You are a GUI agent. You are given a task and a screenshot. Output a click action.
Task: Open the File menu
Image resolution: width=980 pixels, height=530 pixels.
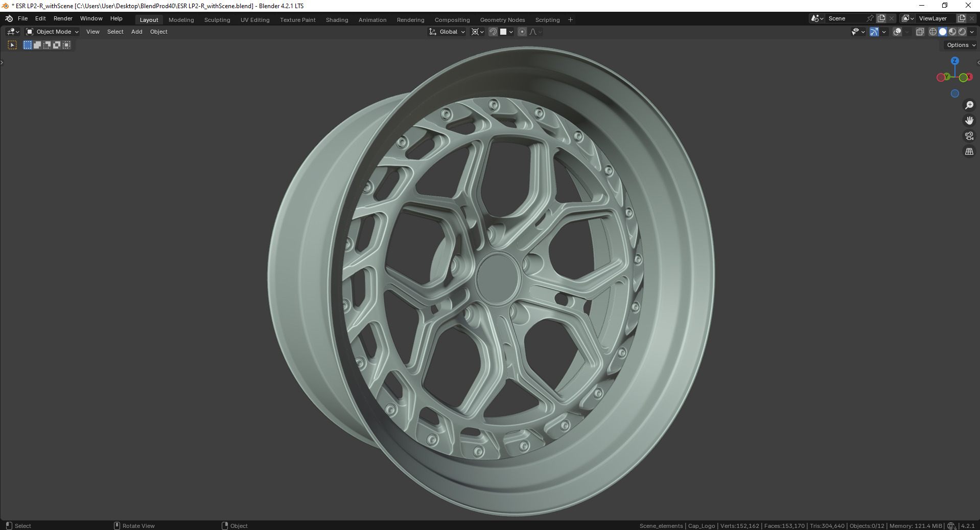[x=22, y=18]
